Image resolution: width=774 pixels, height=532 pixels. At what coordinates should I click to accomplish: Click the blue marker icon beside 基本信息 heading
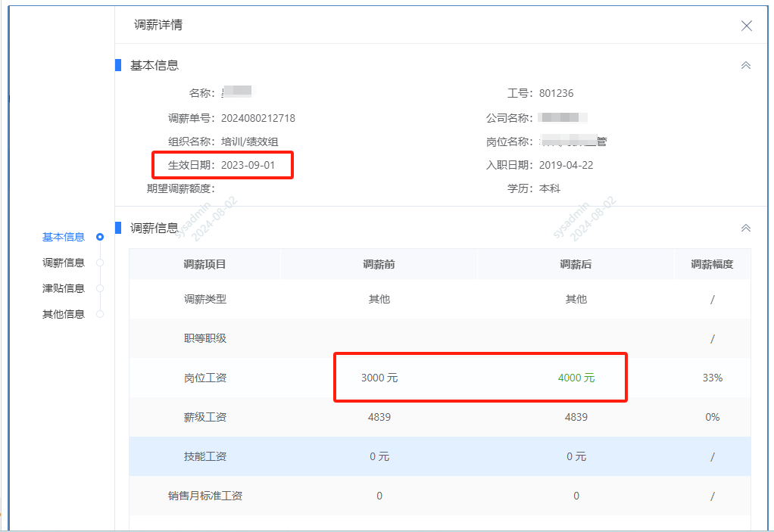pyautogui.click(x=117, y=65)
